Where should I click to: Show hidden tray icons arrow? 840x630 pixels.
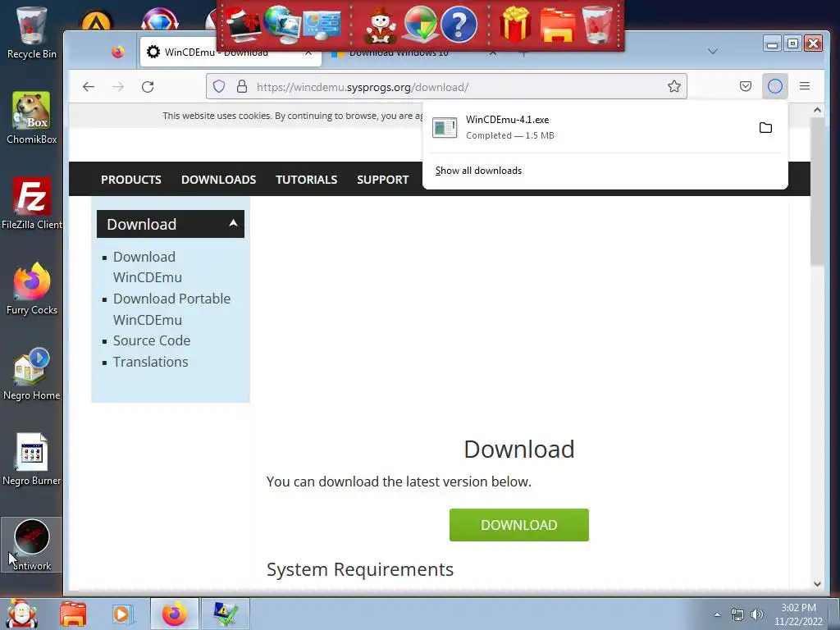click(717, 614)
